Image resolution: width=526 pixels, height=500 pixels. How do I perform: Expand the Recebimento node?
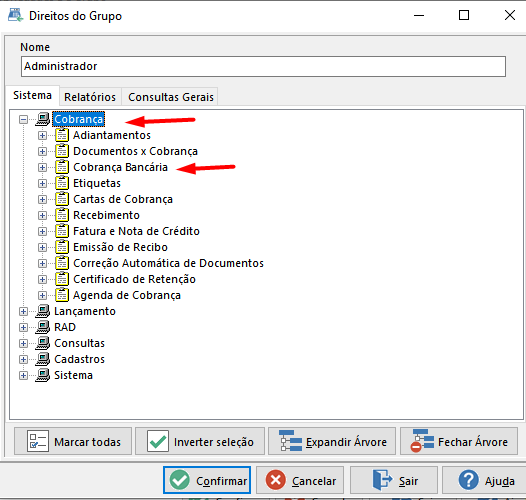(x=42, y=215)
